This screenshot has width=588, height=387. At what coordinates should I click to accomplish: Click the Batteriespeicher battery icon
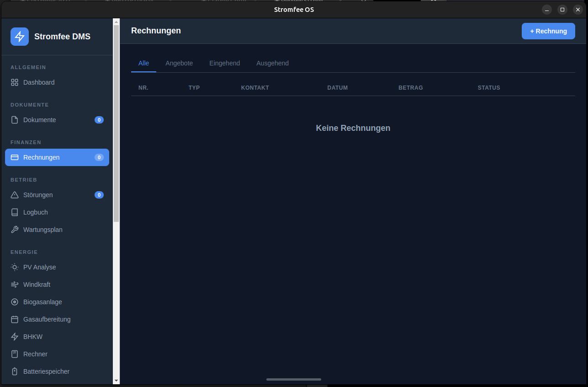pos(15,371)
